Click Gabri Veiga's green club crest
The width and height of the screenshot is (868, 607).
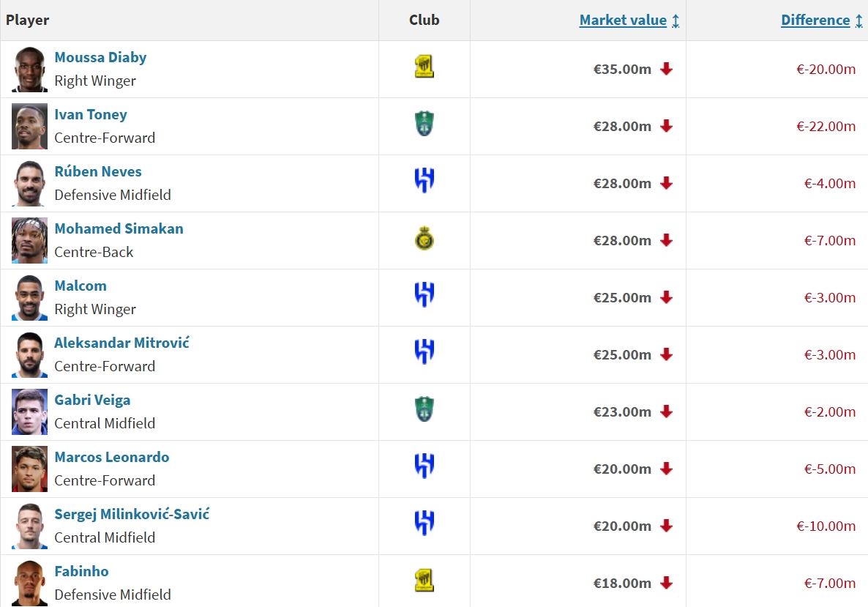[424, 409]
